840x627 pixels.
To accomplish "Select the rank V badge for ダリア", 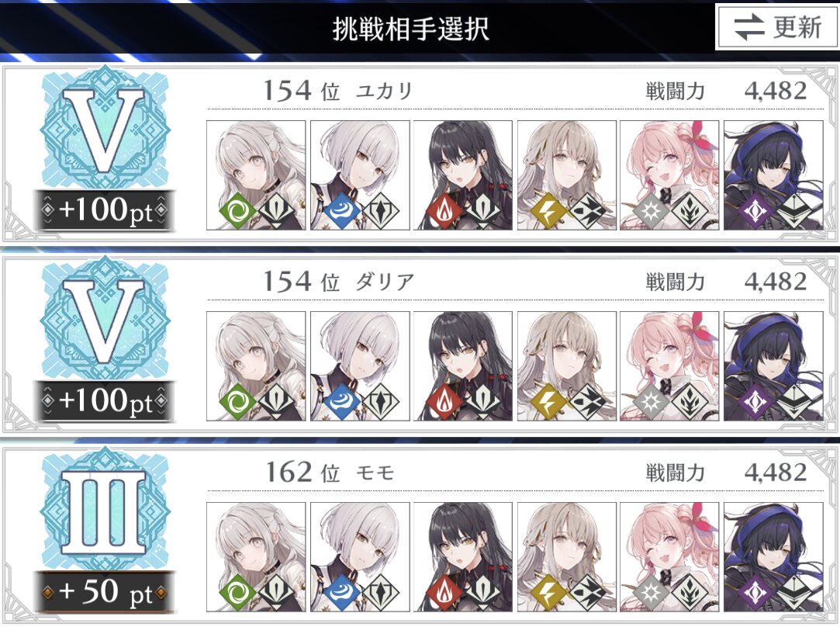I will pos(105,318).
